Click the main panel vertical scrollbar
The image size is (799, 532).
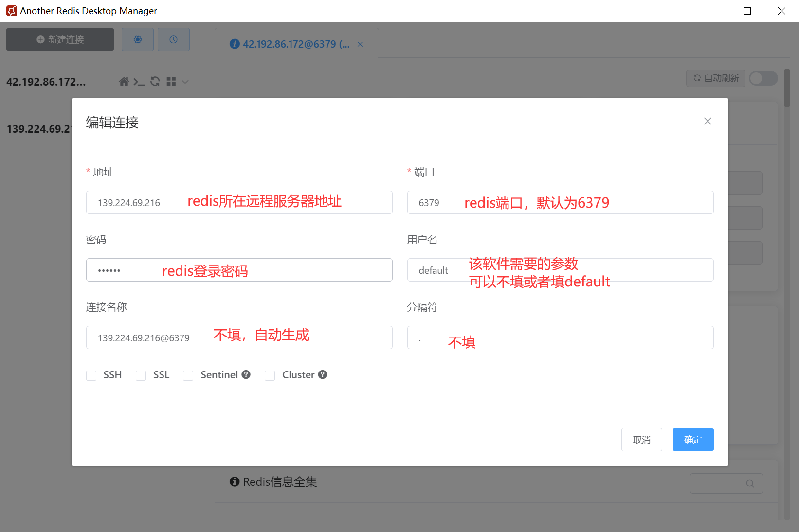(787, 88)
